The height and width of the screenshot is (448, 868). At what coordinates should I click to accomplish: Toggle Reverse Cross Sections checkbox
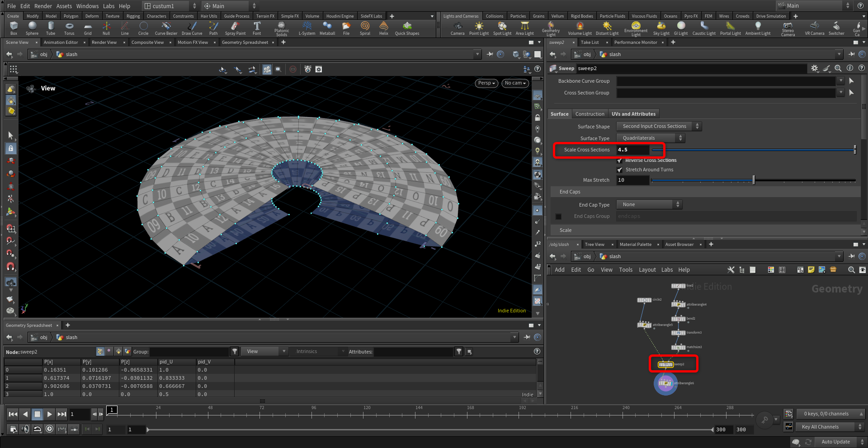pos(620,160)
